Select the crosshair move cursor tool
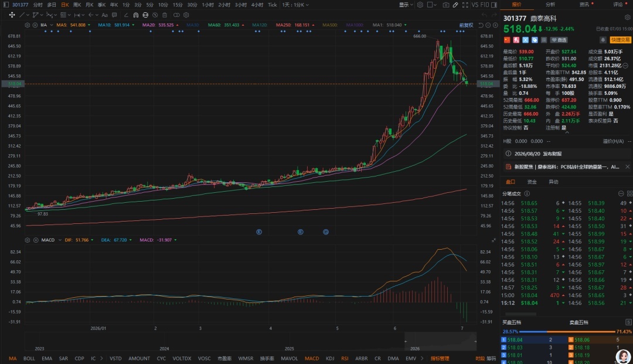The image size is (633, 364). click(12, 15)
